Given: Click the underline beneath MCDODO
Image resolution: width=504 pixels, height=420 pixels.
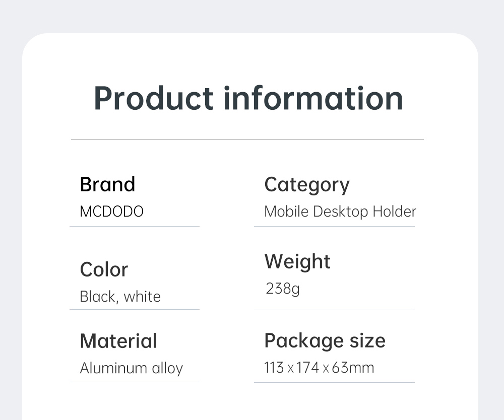Looking at the screenshot, I should [x=135, y=227].
